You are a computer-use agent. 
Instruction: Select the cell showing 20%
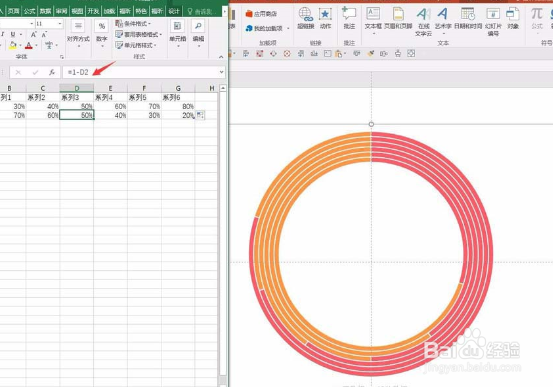[178, 115]
